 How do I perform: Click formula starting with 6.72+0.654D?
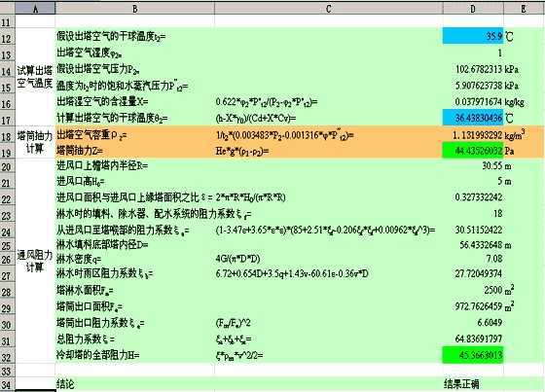coord(292,274)
